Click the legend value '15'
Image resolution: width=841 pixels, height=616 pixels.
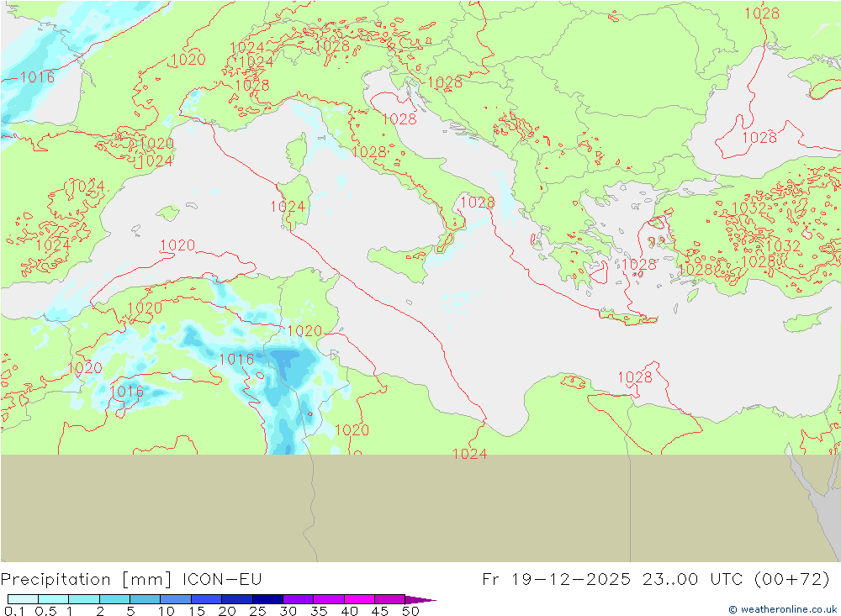197,611
